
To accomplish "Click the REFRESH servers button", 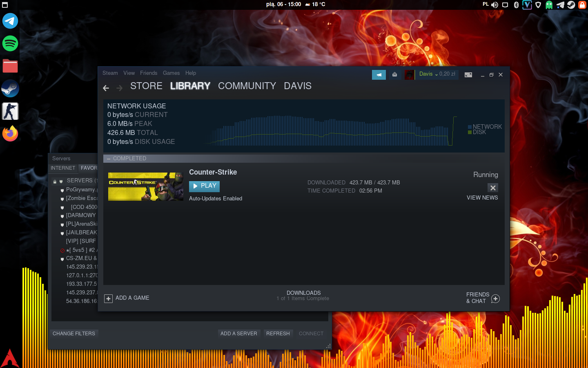I will coord(278,334).
